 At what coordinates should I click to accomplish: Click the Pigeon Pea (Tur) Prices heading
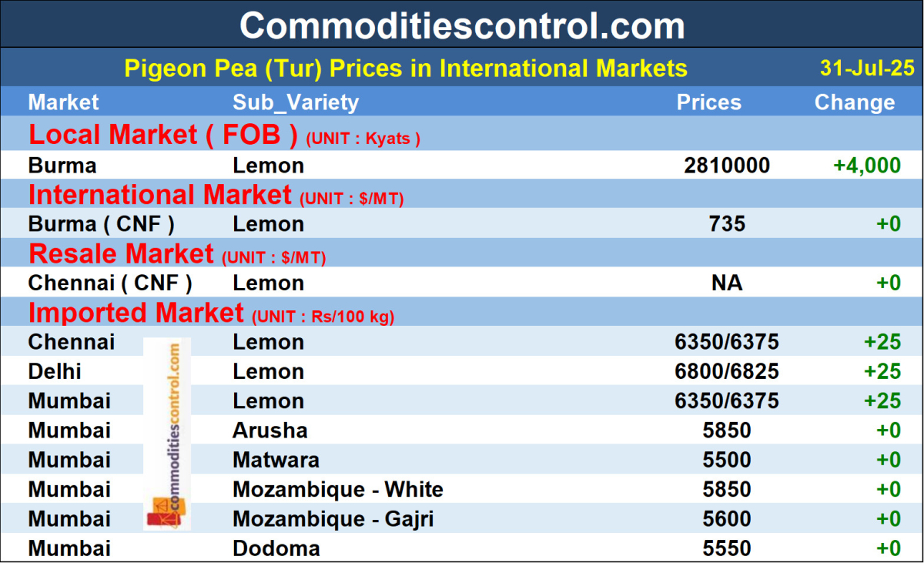pos(406,69)
